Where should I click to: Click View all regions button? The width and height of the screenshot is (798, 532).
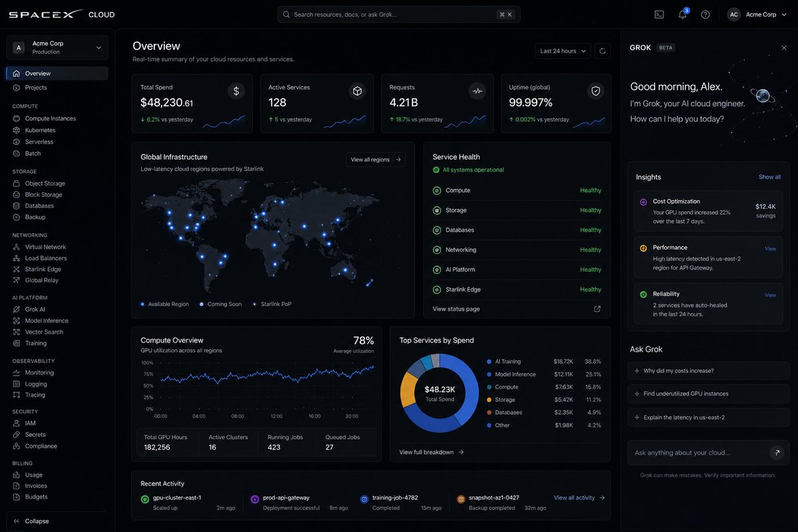pos(376,160)
